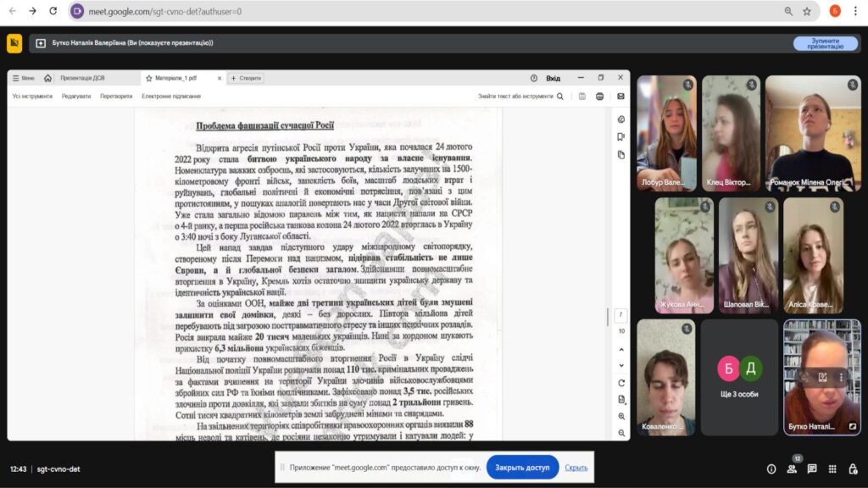Open the three-dot options on Бутко's tile
Screen dimensions: 868x488
coord(841,376)
